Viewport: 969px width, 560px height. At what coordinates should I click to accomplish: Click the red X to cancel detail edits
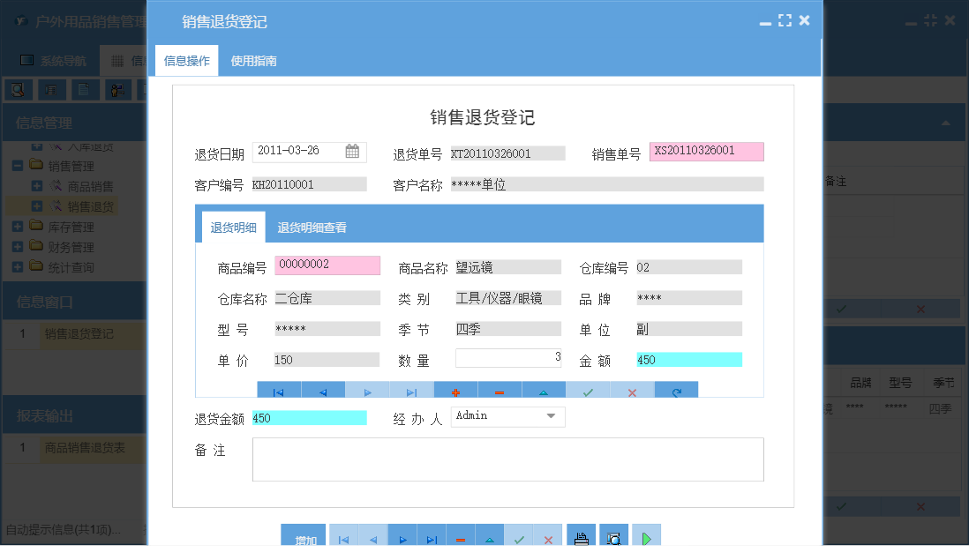click(632, 391)
